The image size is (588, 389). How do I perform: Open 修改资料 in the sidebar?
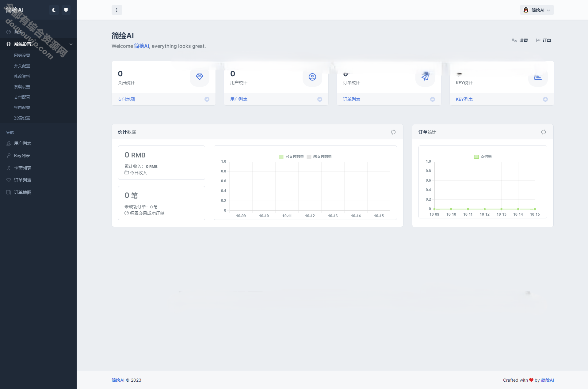click(22, 76)
